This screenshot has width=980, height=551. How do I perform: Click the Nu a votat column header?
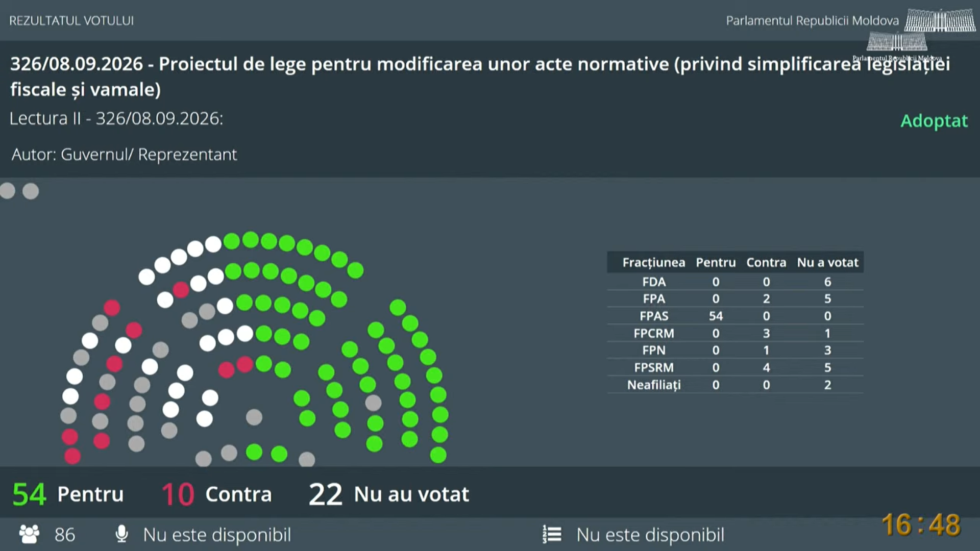coord(827,262)
